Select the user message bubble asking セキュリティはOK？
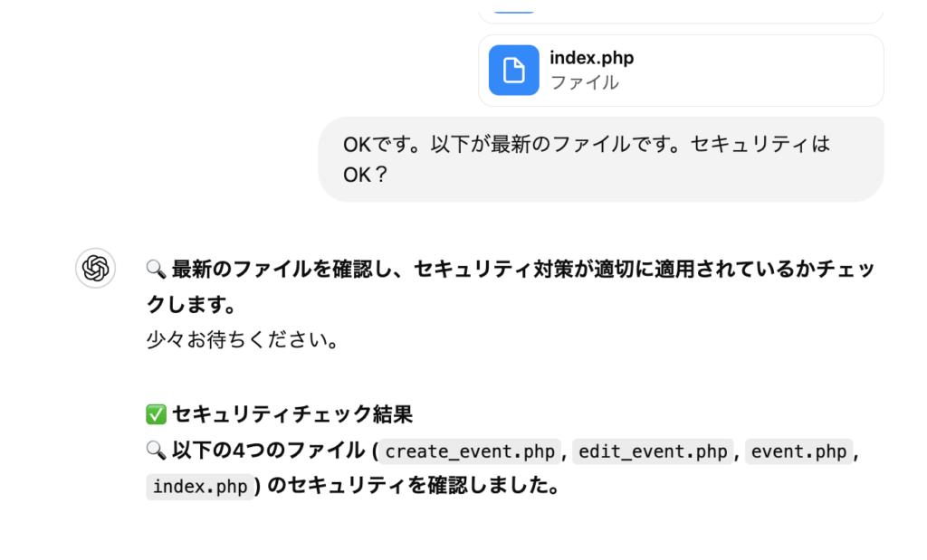Screen dimensions: 927x560 point(600,159)
